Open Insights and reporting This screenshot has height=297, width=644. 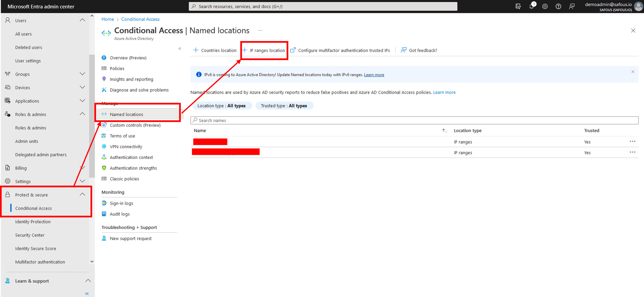click(x=131, y=79)
